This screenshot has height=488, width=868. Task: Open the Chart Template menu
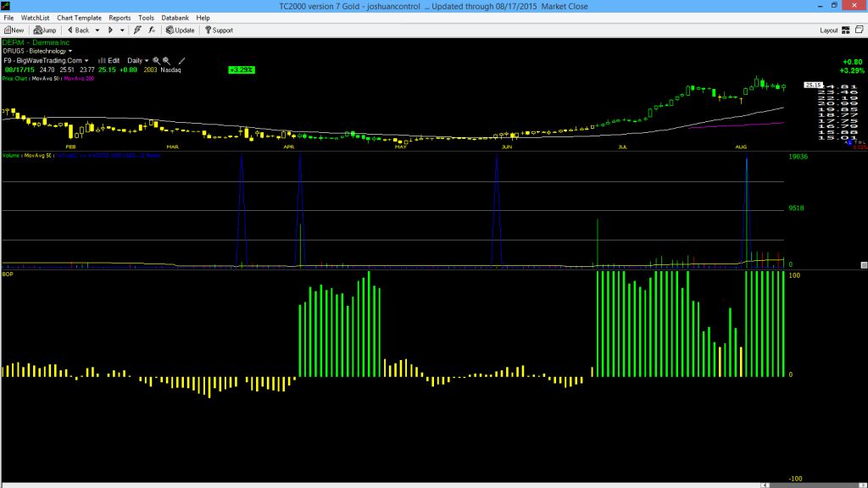[x=79, y=18]
